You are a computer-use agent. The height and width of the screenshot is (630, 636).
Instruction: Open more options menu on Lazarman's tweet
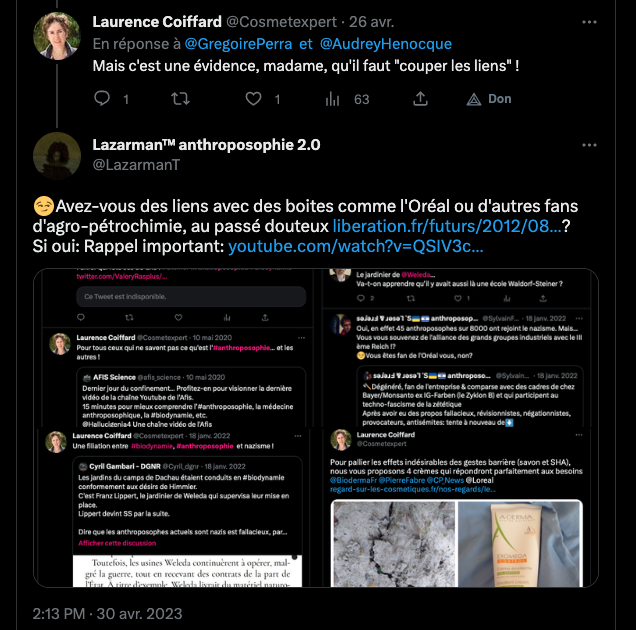[589, 145]
